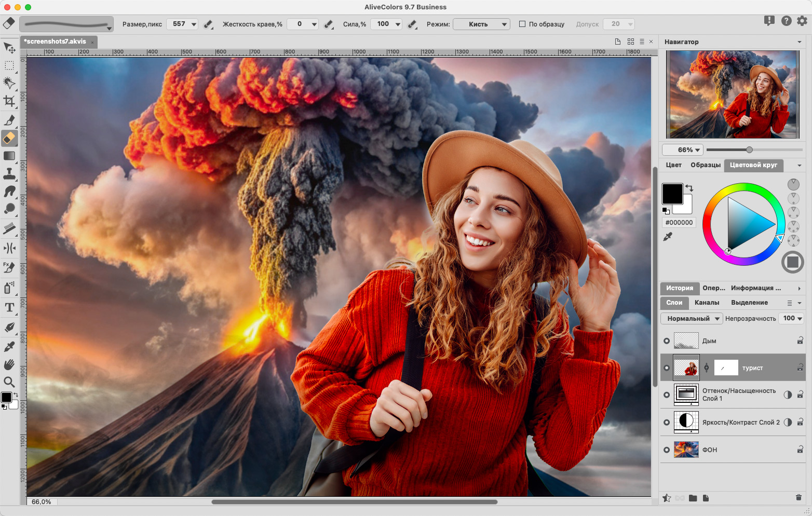812x516 pixels.
Task: Open the Каналы tab
Action: coord(707,303)
